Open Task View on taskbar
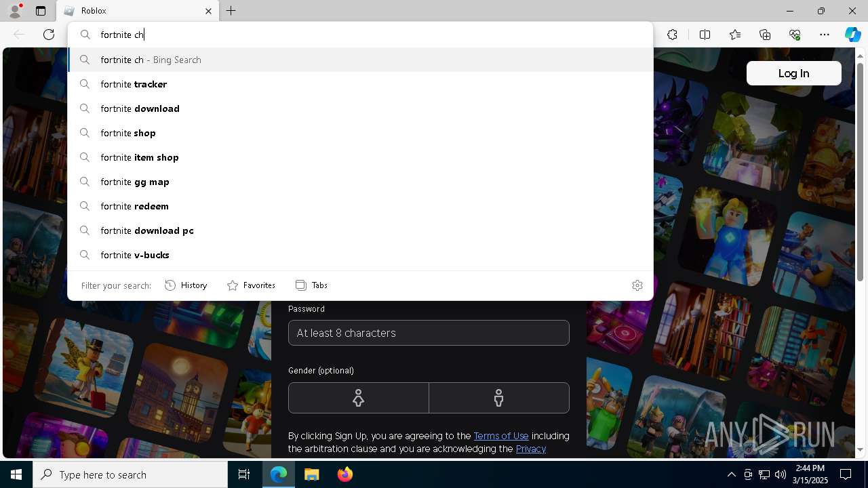The height and width of the screenshot is (488, 868). pos(244,474)
